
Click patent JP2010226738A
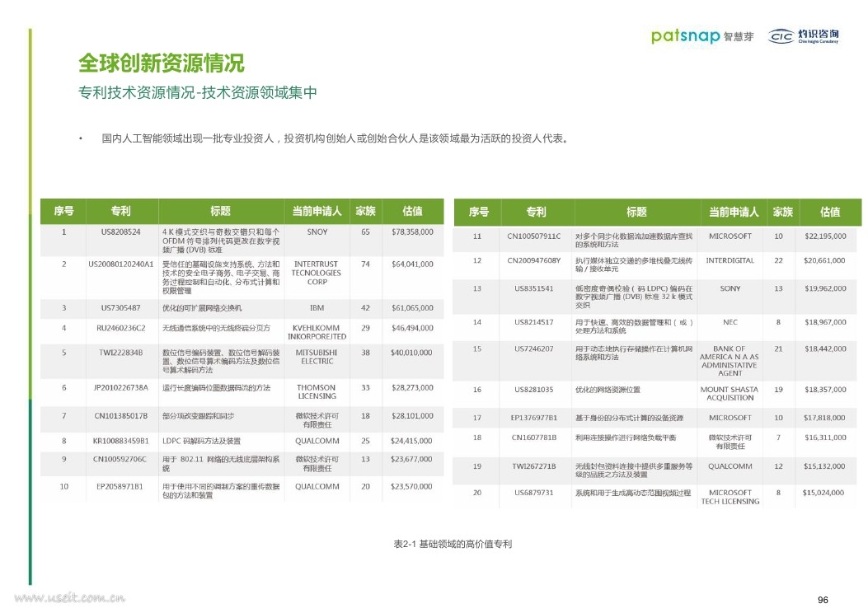[x=120, y=387]
